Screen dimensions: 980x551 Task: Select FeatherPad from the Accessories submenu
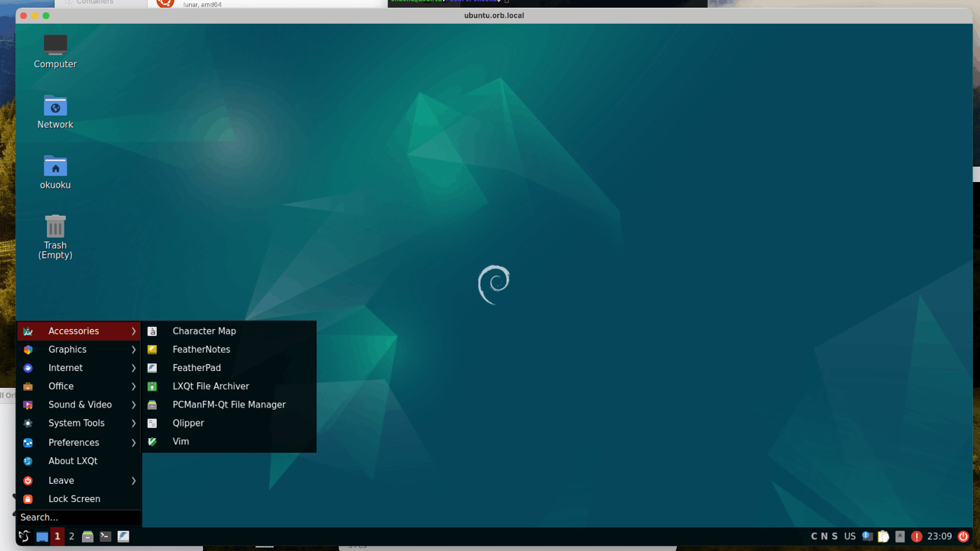coord(229,368)
